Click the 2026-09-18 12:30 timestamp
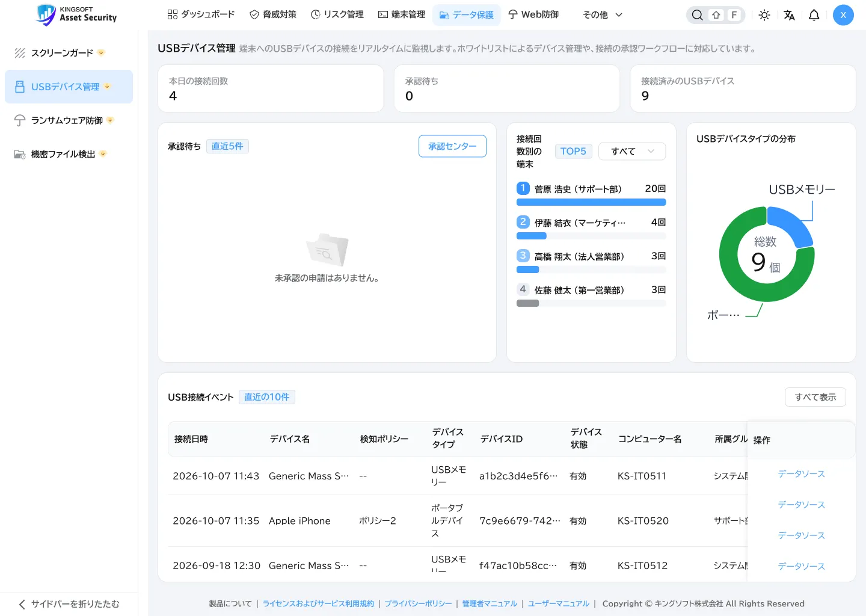Image resolution: width=866 pixels, height=616 pixels. [x=216, y=565]
